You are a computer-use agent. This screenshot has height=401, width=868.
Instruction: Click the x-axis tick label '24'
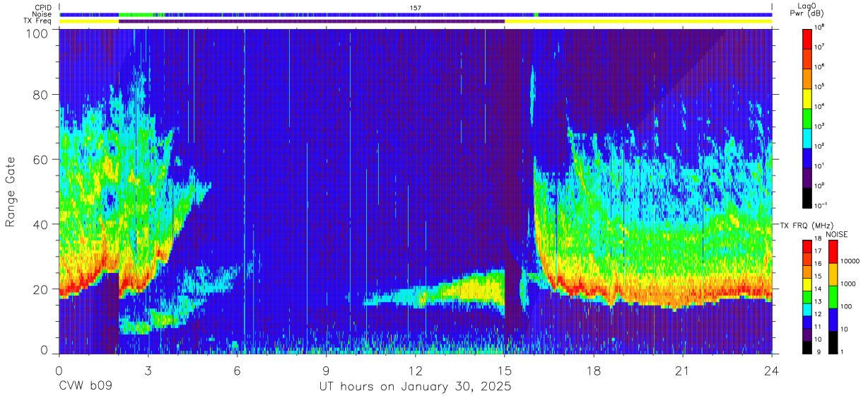click(x=772, y=371)
